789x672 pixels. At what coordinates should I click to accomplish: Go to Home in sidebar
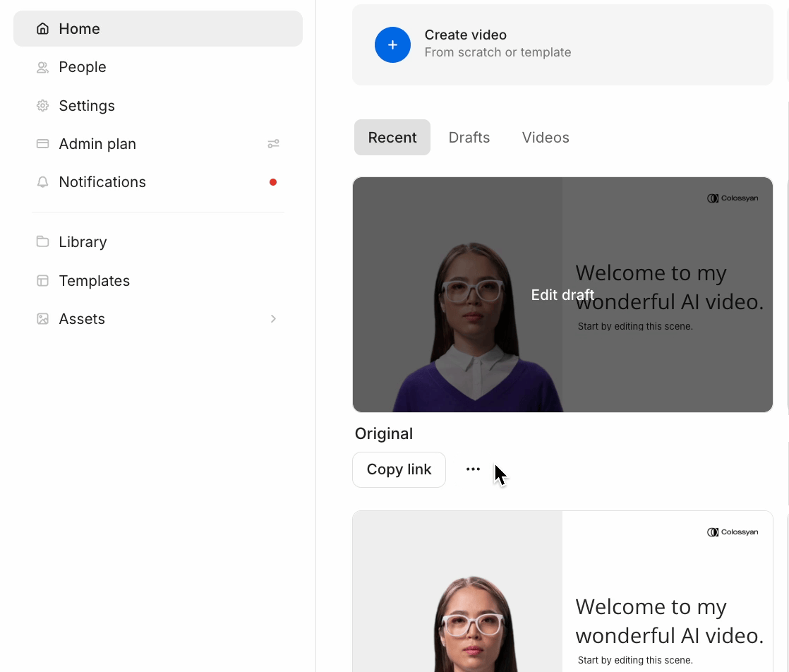(158, 29)
